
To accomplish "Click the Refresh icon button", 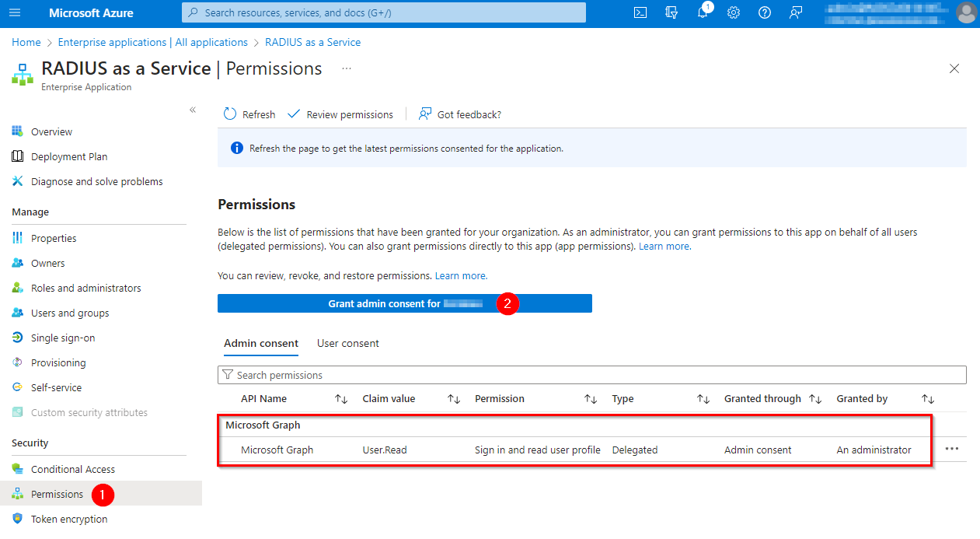I will click(x=230, y=114).
